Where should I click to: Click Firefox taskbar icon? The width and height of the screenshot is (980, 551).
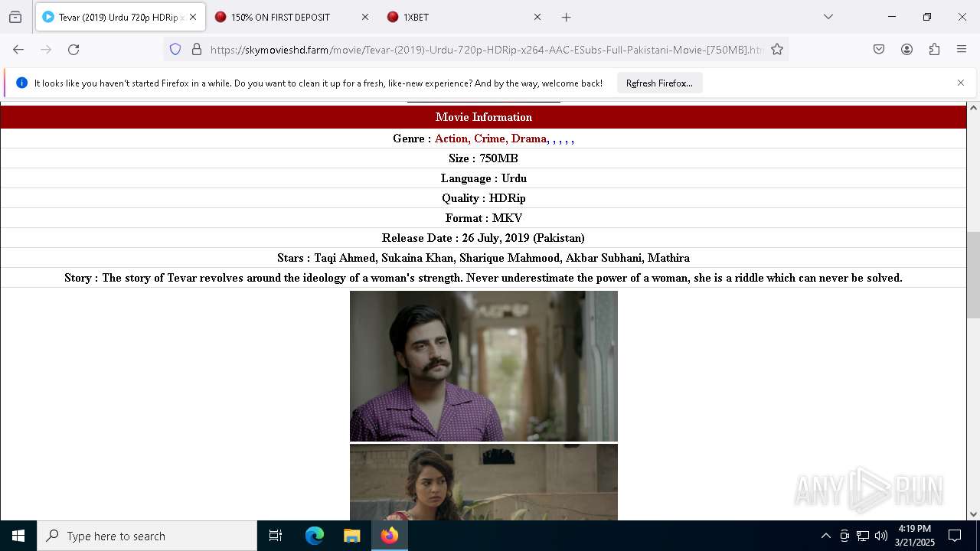[x=389, y=536]
